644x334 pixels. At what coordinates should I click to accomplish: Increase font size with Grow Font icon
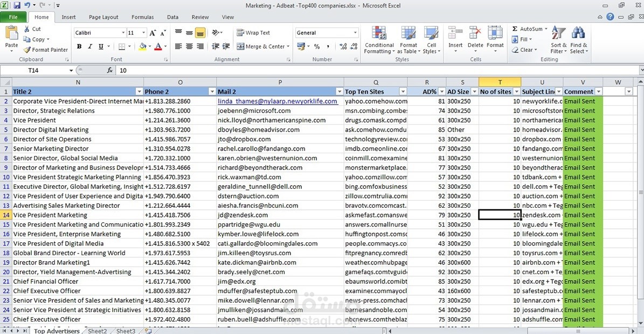coord(153,32)
